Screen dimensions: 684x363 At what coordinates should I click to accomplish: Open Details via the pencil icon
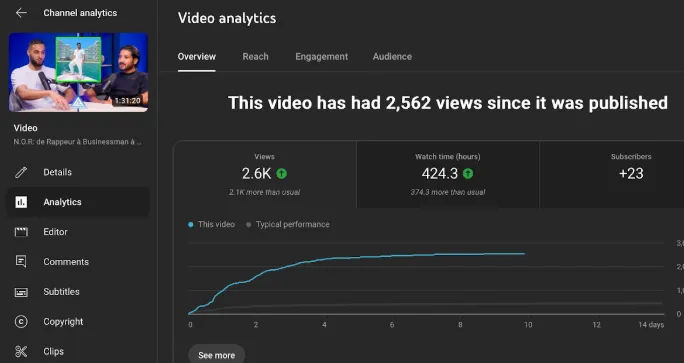click(21, 172)
